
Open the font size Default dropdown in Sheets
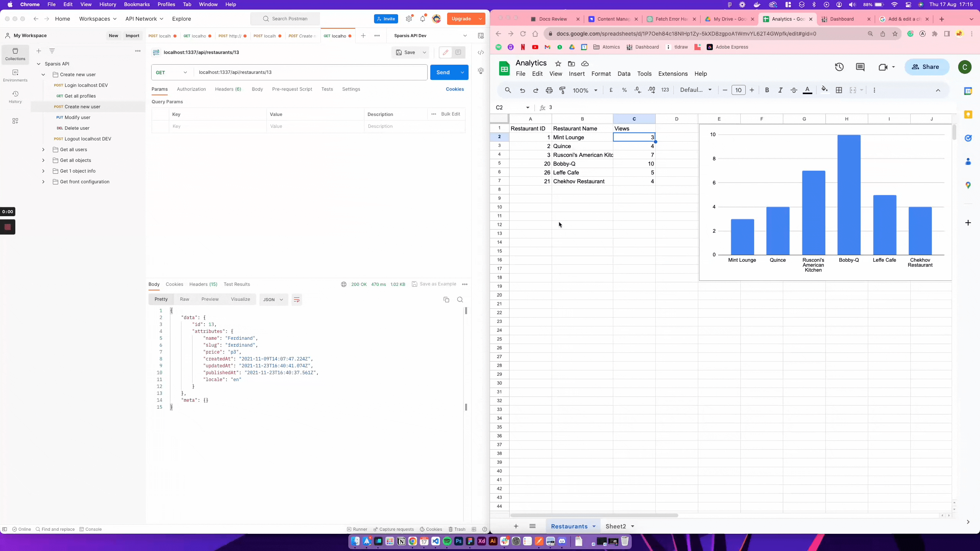tap(696, 90)
